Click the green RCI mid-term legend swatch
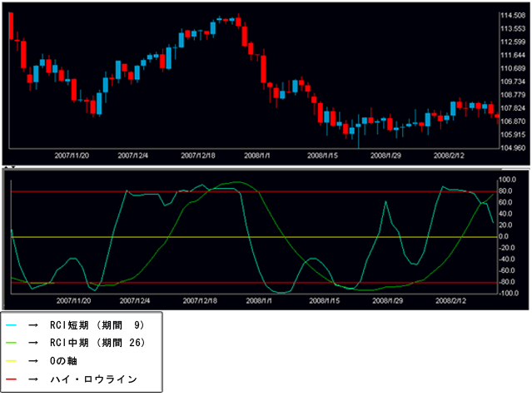532x401 pixels. 11,343
